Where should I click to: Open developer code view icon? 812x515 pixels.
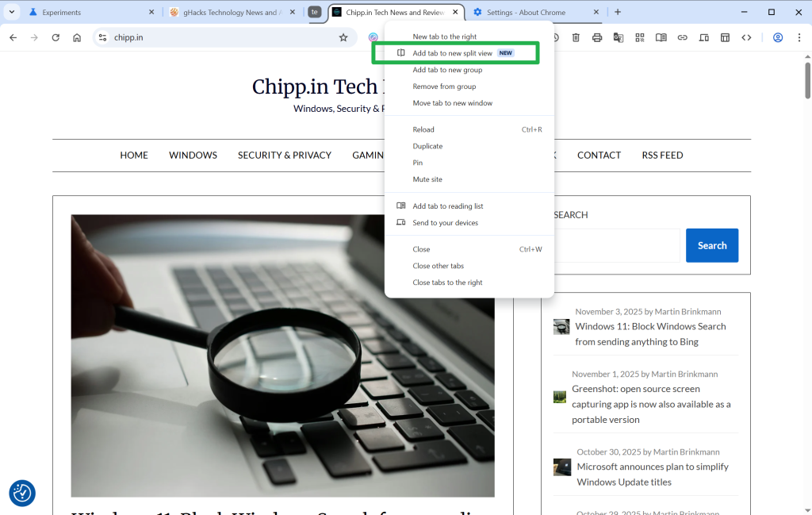(748, 37)
